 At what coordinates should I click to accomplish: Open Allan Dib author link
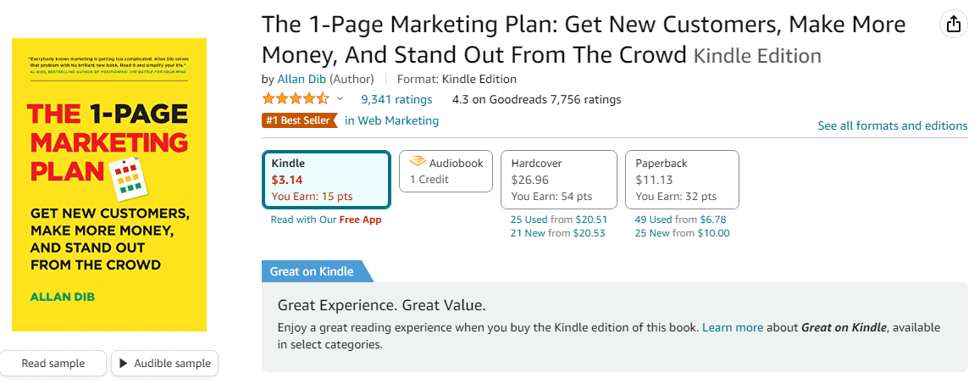(302, 79)
